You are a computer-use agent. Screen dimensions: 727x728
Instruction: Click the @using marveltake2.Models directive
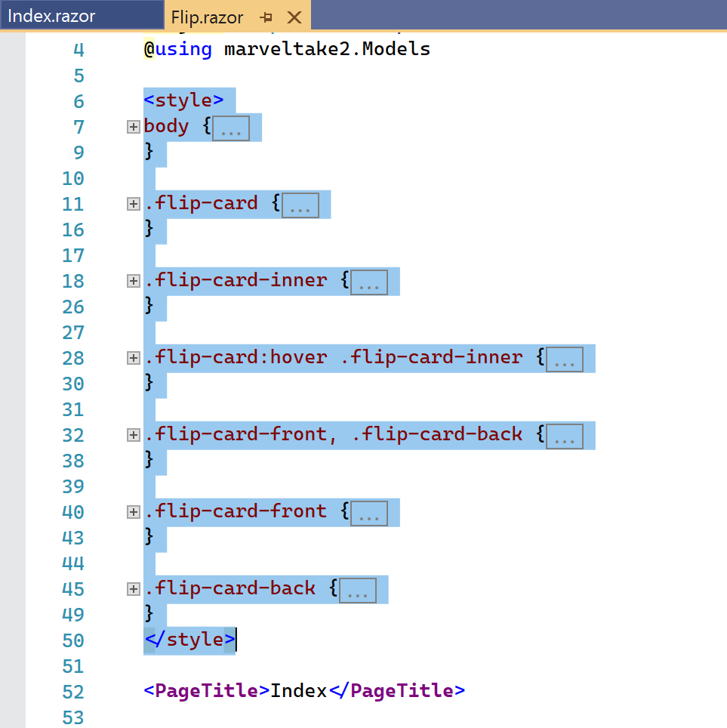coord(287,48)
